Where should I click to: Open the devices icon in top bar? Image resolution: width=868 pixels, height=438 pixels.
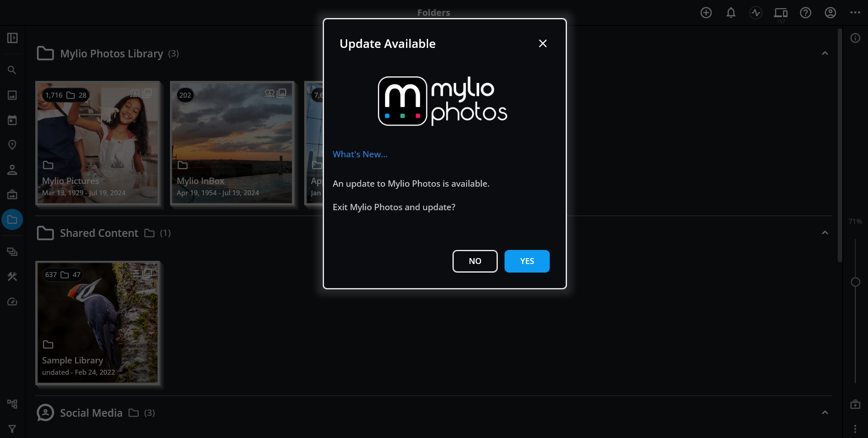[780, 13]
